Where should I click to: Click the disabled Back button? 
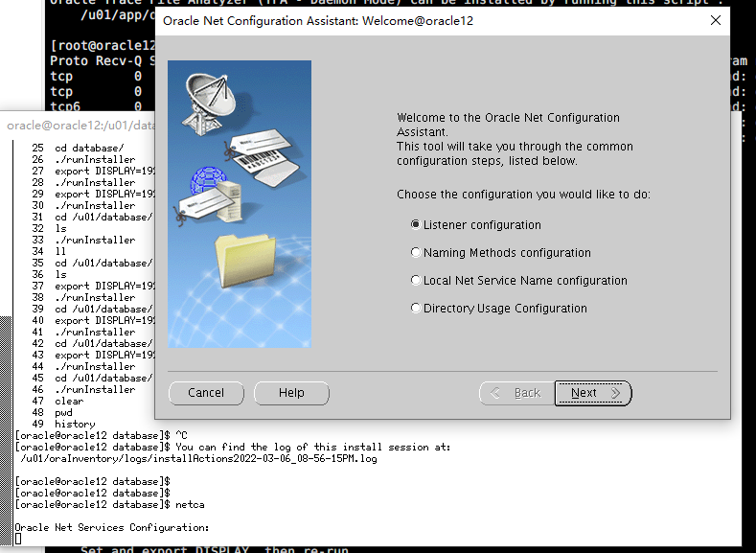click(516, 393)
